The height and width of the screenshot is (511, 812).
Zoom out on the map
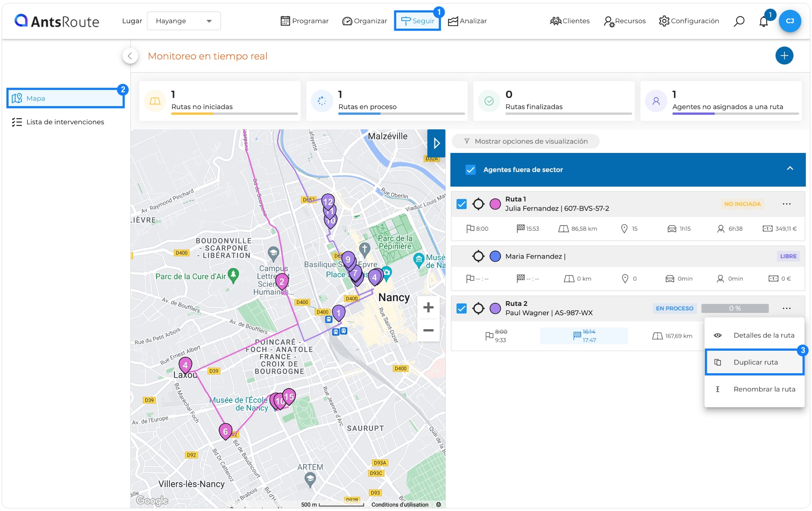(428, 331)
